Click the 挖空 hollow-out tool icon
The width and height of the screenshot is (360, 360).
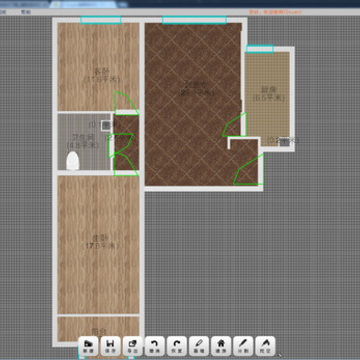point(265,346)
